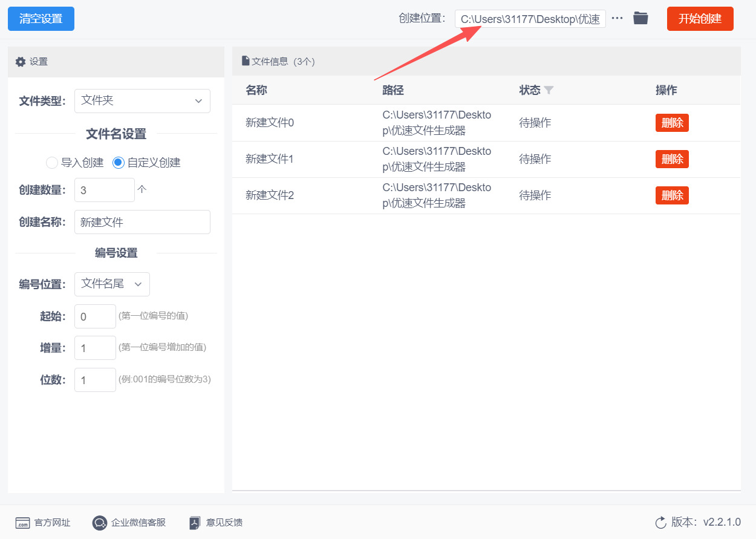Screen dimensions: 756x539
Task: Open the 官方网址 link text
Action: (52, 523)
